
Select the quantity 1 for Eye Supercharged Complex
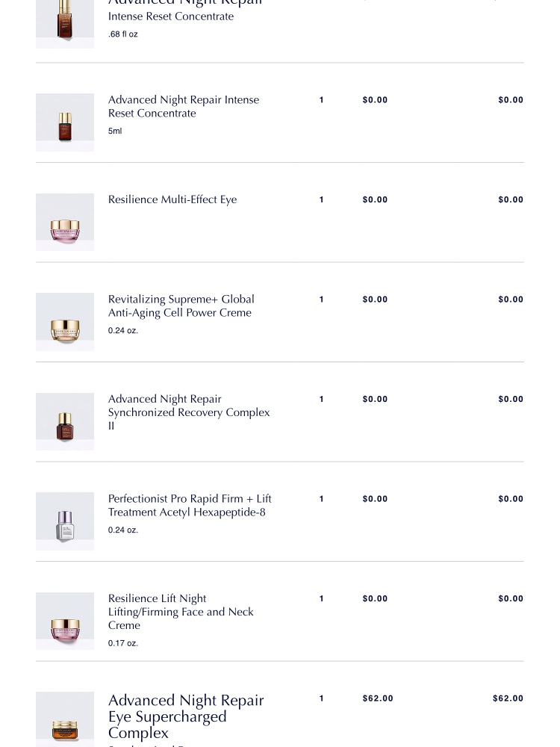321,698
